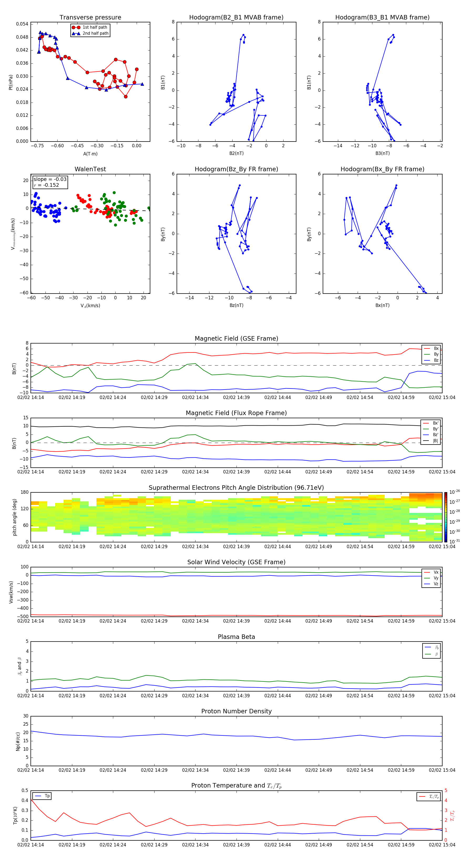Select Bx legend entry in GSE panel
This screenshot has height=868, width=473.
431,349
